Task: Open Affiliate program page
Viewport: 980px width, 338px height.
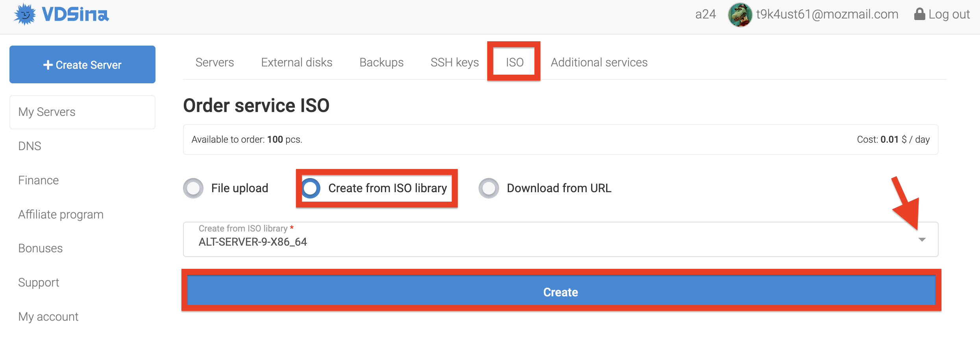Action: 61,214
